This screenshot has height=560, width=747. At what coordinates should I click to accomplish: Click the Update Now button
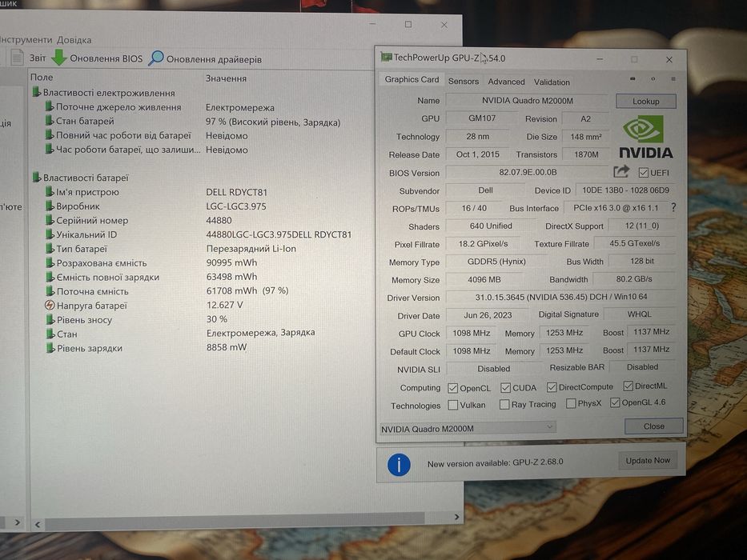tap(648, 461)
